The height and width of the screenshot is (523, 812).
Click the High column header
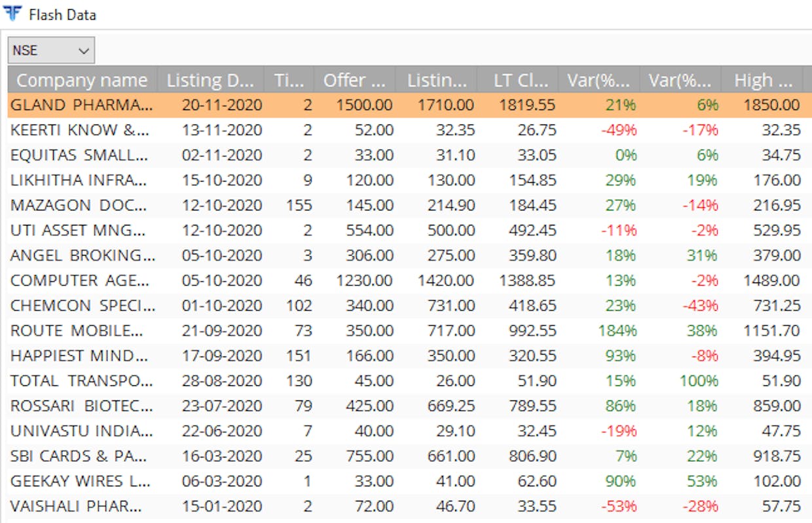pos(762,81)
